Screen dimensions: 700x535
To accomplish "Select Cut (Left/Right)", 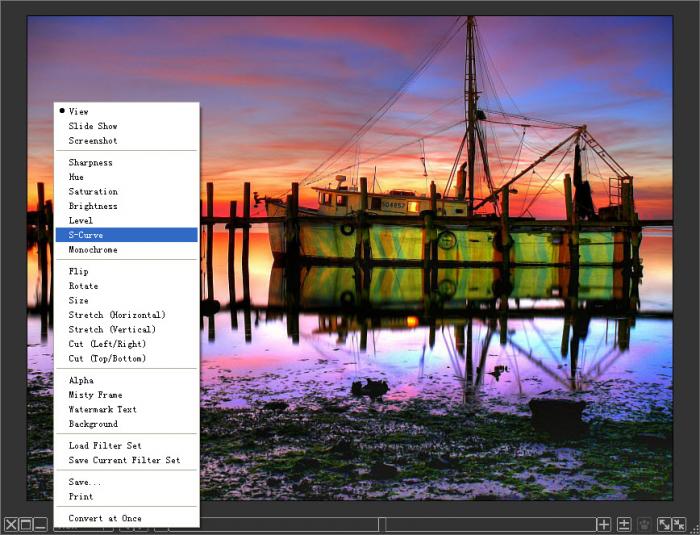I will click(126, 344).
